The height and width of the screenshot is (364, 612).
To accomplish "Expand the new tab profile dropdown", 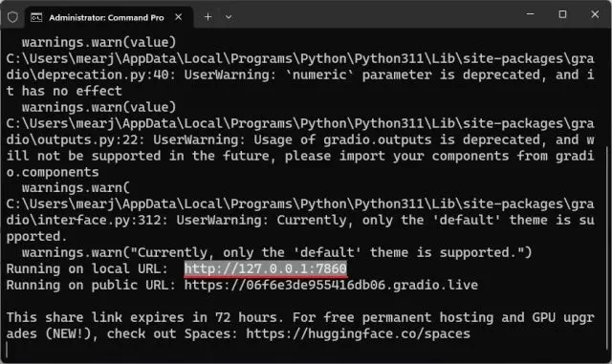I will [229, 17].
